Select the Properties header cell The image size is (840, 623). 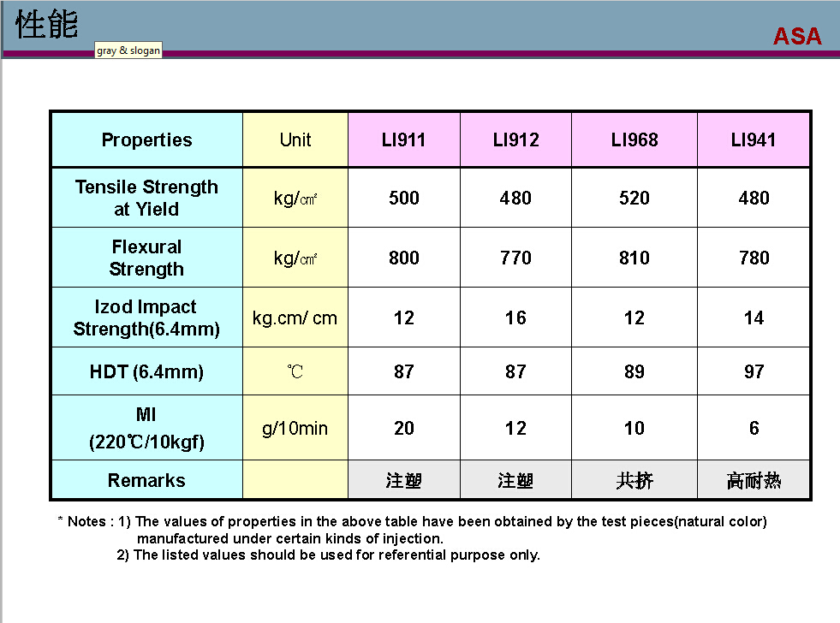click(x=146, y=139)
